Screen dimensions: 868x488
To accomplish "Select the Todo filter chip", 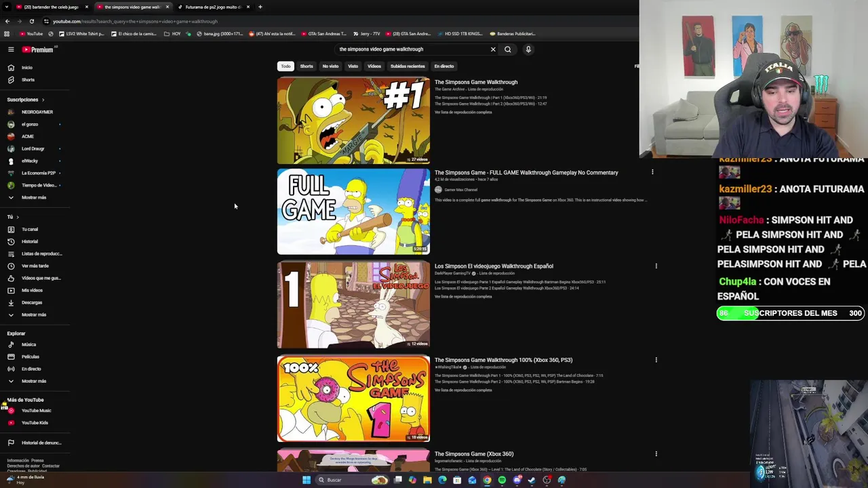I will pyautogui.click(x=285, y=66).
